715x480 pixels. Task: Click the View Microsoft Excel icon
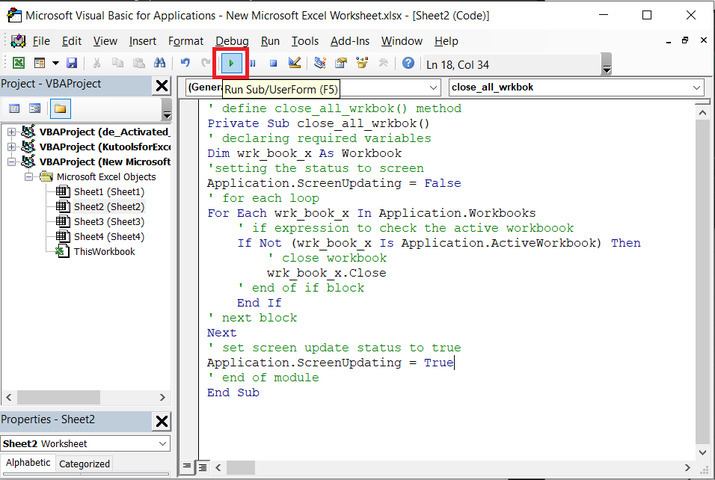(18, 63)
